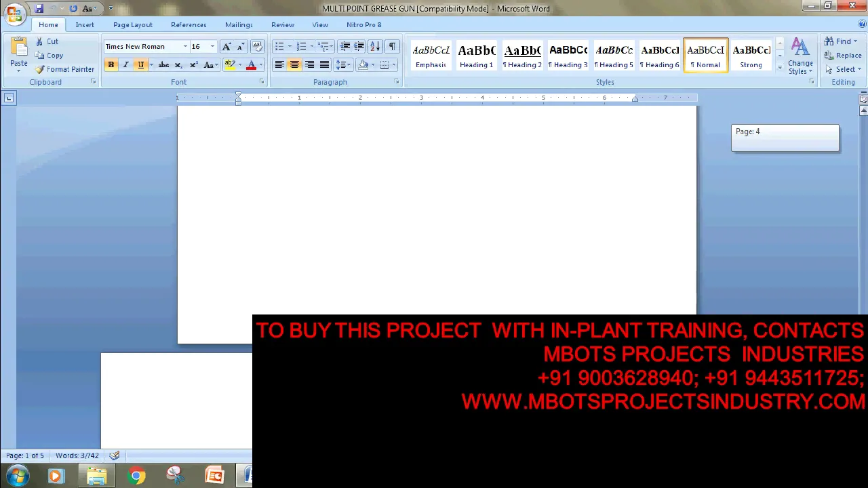
Task: Open the Change Case menu
Action: (x=210, y=65)
